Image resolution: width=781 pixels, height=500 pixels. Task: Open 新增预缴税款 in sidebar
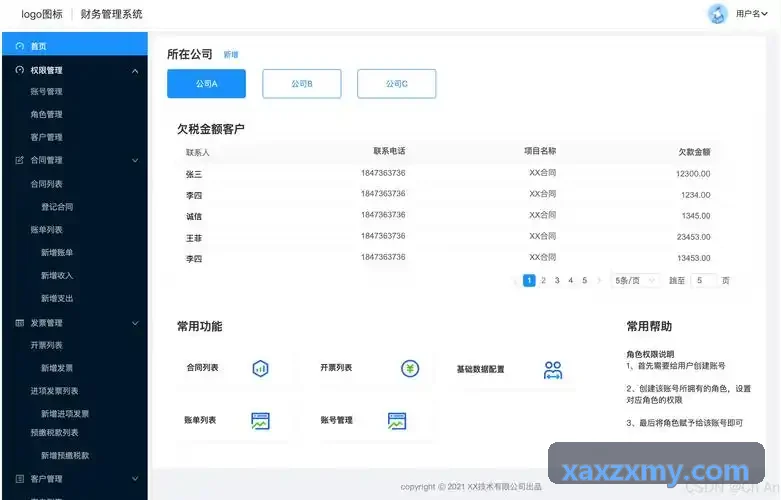(65, 455)
